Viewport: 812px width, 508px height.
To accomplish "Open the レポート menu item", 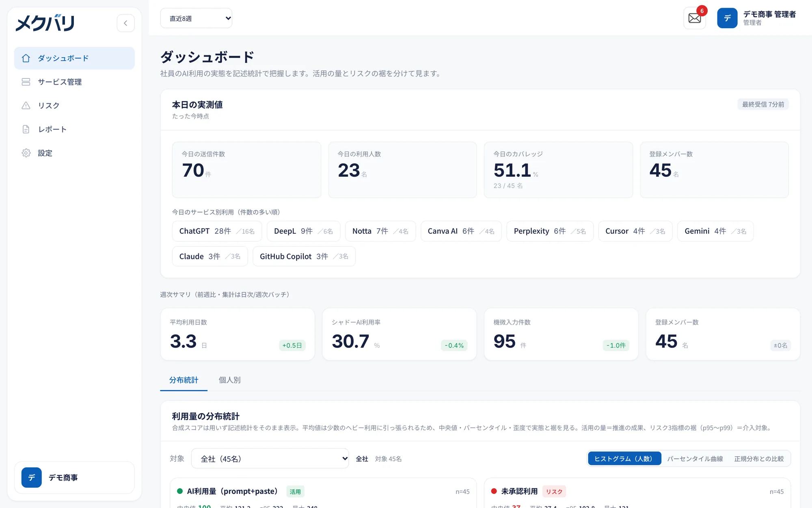I will [x=74, y=129].
